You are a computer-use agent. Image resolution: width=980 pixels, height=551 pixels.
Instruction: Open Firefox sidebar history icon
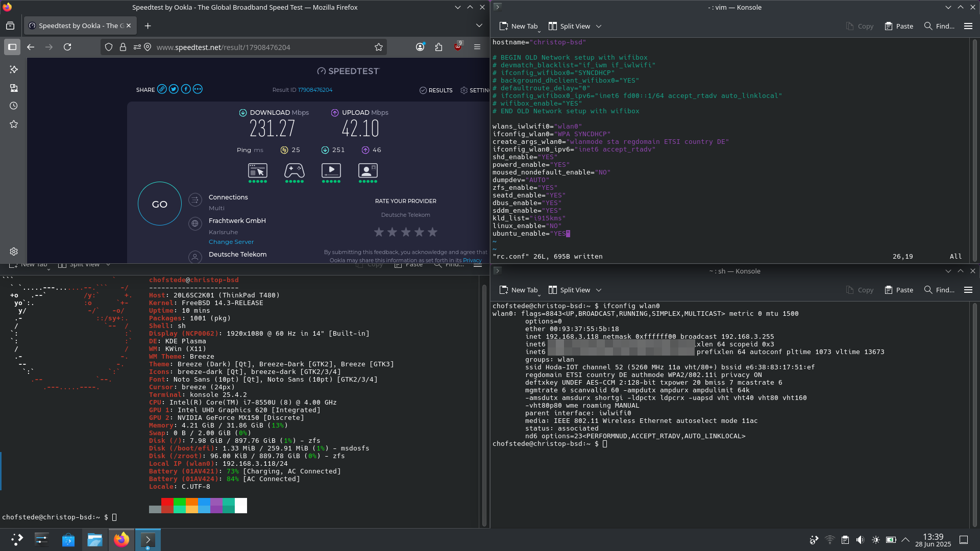coord(14,106)
